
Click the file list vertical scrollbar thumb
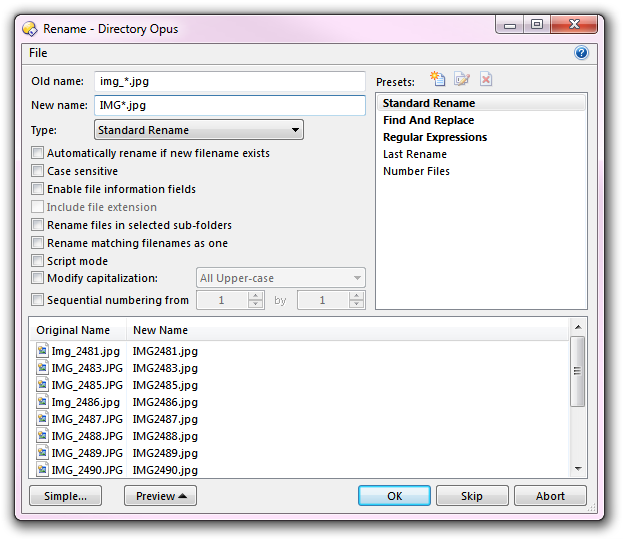click(x=577, y=371)
